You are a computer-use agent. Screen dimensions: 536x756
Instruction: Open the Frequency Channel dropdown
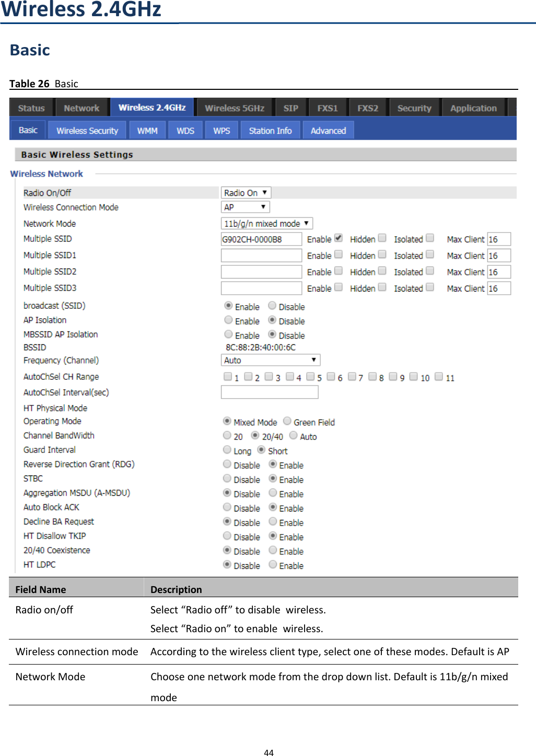(x=270, y=359)
